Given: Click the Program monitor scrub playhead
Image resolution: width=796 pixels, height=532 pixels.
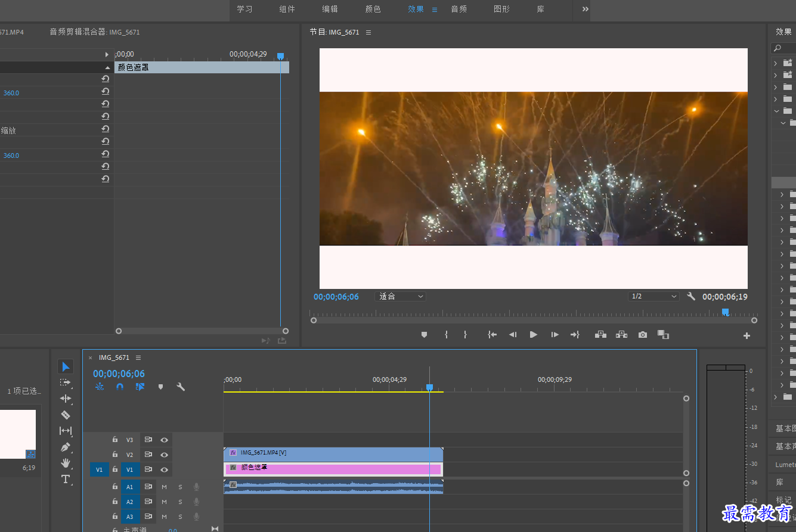Looking at the screenshot, I should coord(725,312).
